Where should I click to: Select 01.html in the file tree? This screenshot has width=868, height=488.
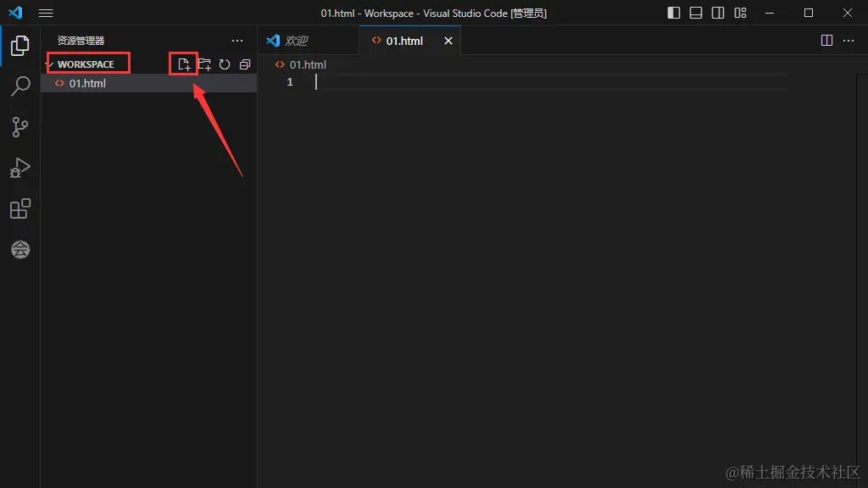click(148, 83)
